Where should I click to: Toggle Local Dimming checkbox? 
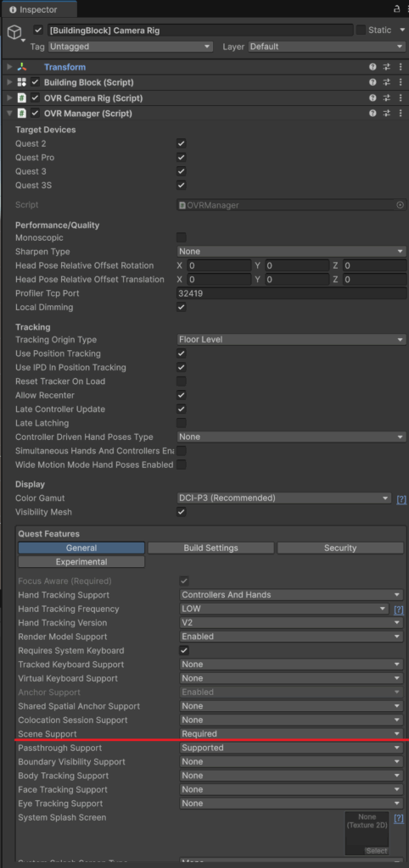coord(182,307)
